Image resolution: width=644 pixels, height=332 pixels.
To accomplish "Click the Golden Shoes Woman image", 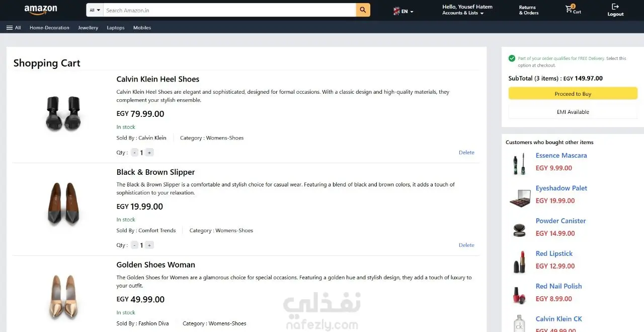I will tap(63, 297).
